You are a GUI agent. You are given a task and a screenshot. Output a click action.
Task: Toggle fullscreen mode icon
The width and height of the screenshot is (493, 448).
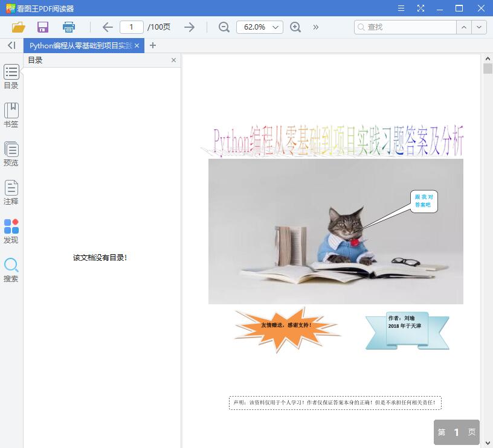point(420,8)
